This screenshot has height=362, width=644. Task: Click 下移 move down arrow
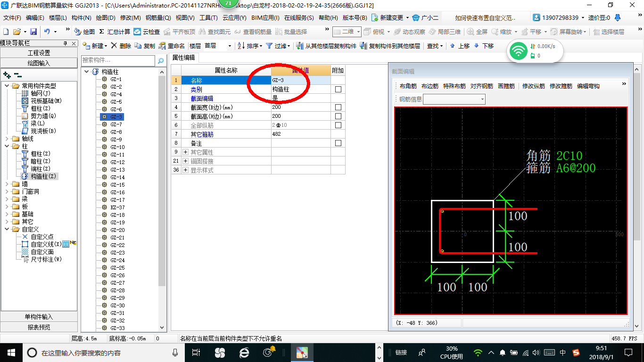pyautogui.click(x=484, y=46)
